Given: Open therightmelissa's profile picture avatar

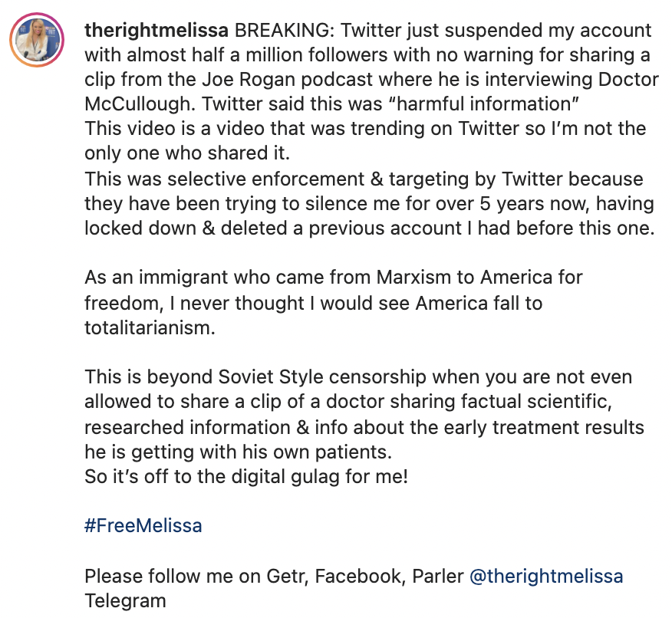Looking at the screenshot, I should pos(37,40).
